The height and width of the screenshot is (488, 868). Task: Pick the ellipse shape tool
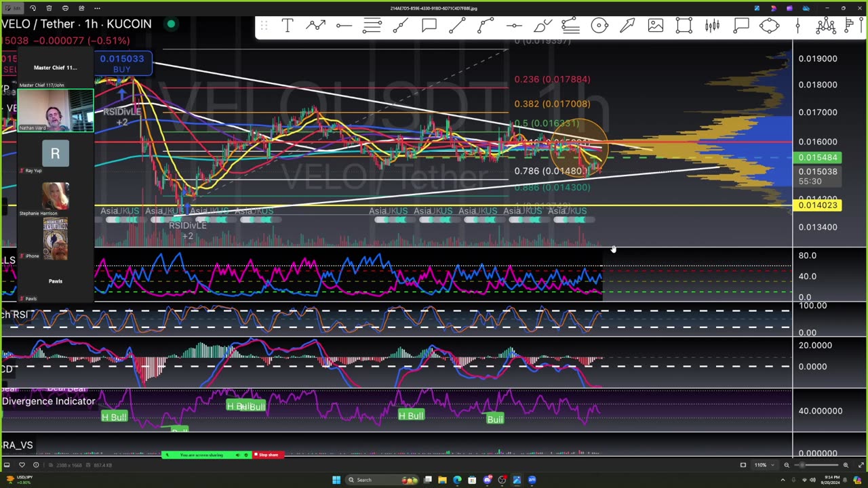tap(770, 26)
